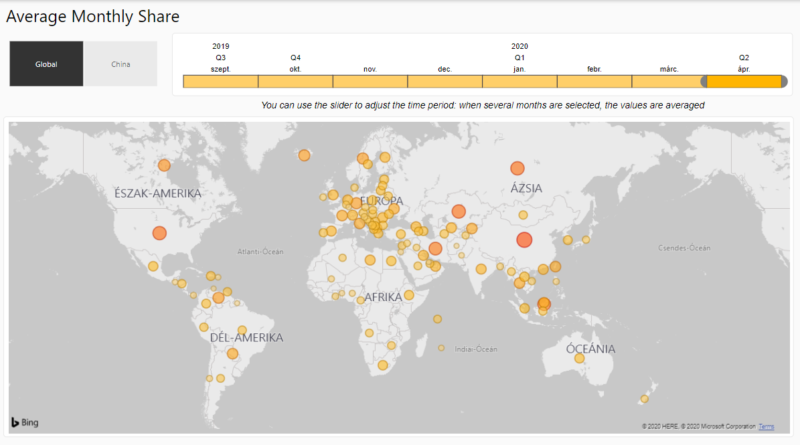Screen dimensions: 800x445
Task: Choose the dec. month segment
Action: [444, 82]
